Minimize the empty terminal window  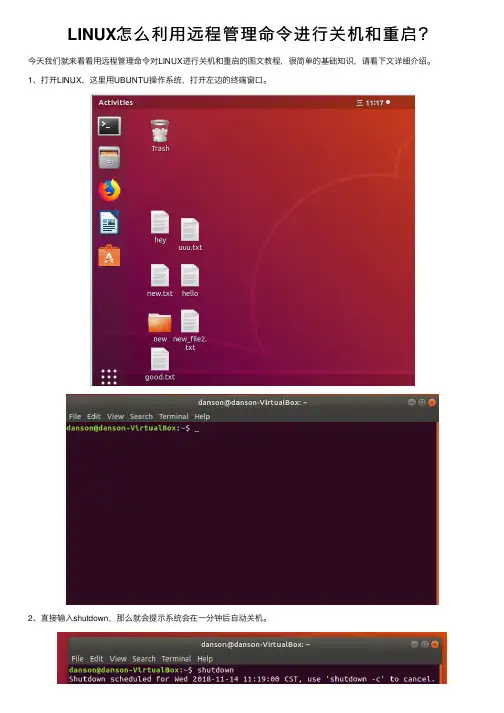412,402
